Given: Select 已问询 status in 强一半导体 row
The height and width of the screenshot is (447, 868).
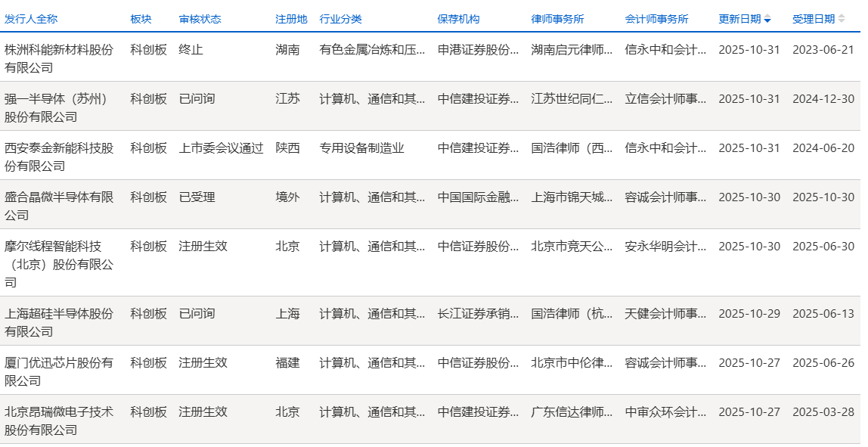Looking at the screenshot, I should (x=197, y=99).
